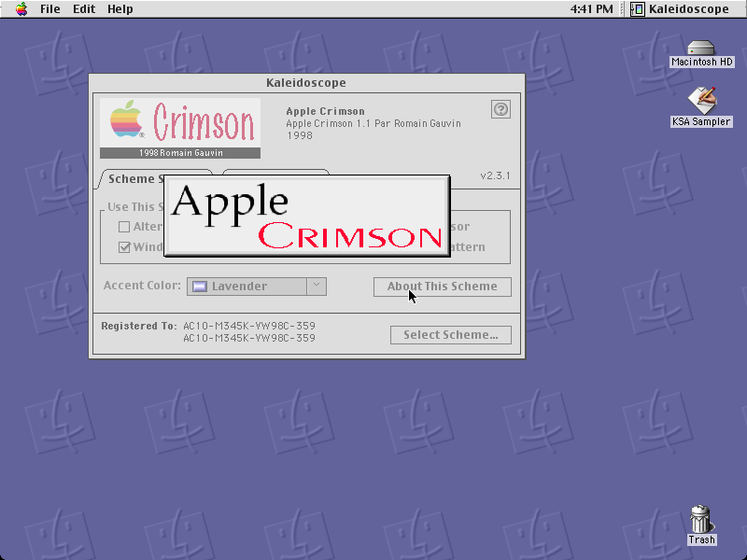The image size is (747, 560).
Task: Click the Accent Color dropdown arrow
Action: [317, 286]
